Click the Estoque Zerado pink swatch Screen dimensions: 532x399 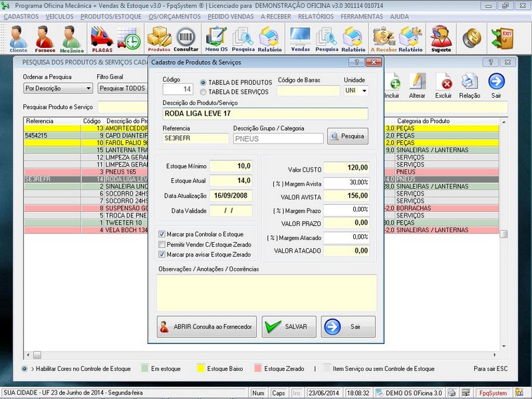point(258,368)
